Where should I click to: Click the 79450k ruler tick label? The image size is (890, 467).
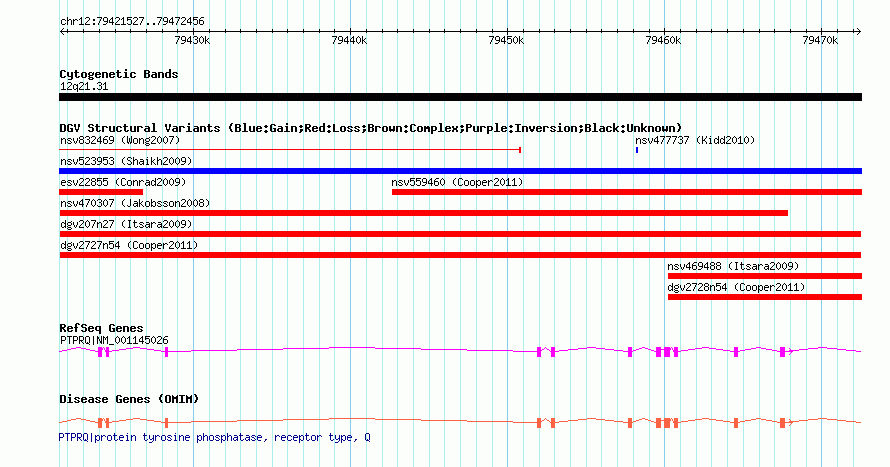point(506,40)
